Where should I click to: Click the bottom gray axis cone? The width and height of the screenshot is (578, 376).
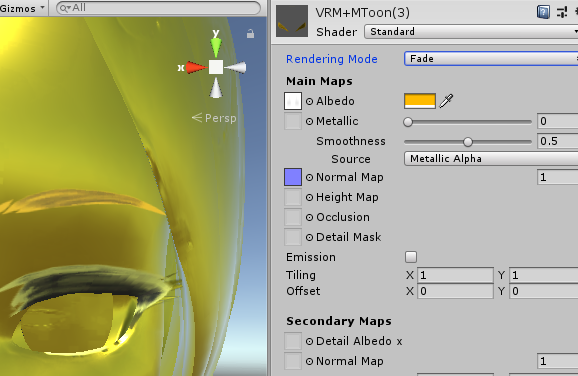pyautogui.click(x=216, y=87)
